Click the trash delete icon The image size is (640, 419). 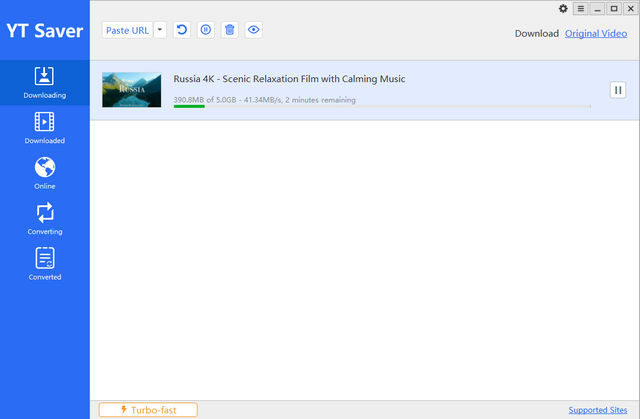(230, 30)
